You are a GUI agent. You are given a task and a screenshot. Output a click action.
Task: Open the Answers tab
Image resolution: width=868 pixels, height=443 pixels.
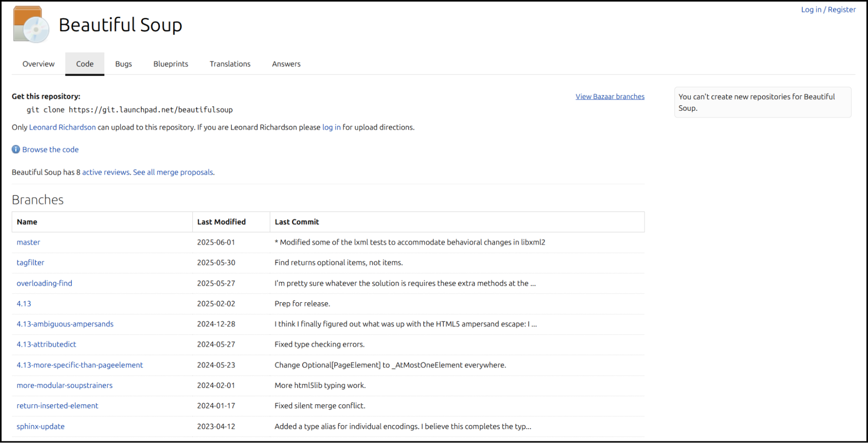pyautogui.click(x=286, y=64)
